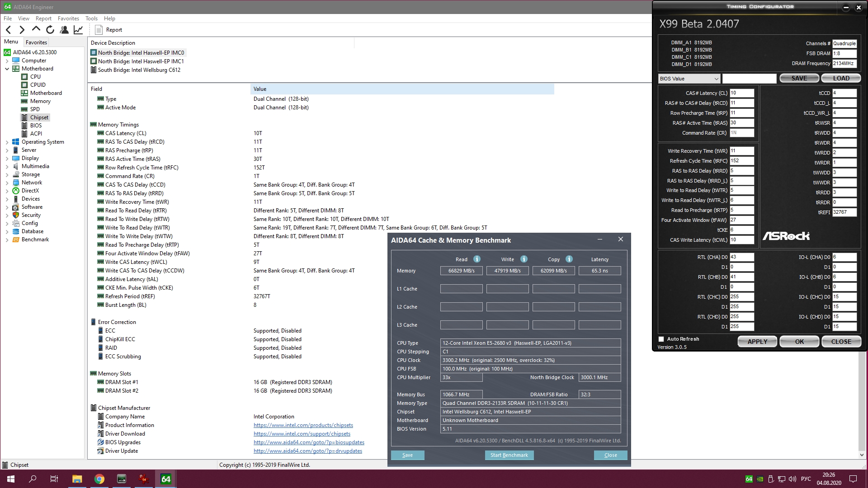This screenshot has width=868, height=488.
Task: Switch to the Favorites tab
Action: (36, 42)
